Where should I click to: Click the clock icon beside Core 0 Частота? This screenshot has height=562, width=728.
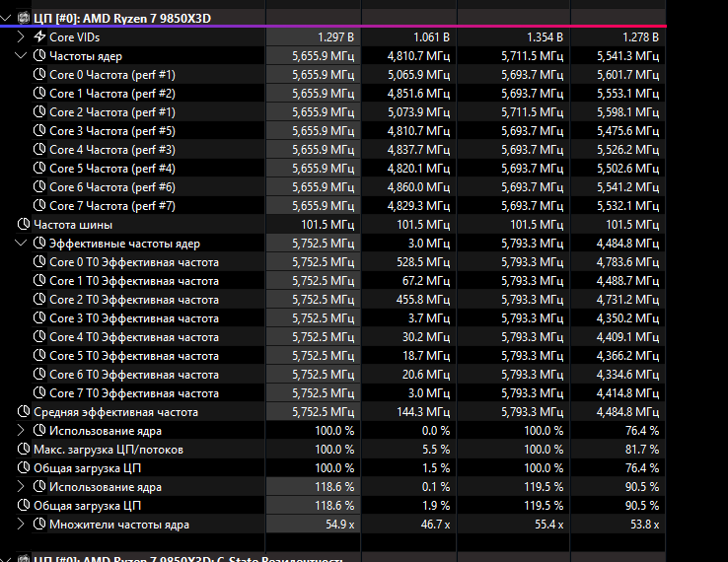click(39, 74)
